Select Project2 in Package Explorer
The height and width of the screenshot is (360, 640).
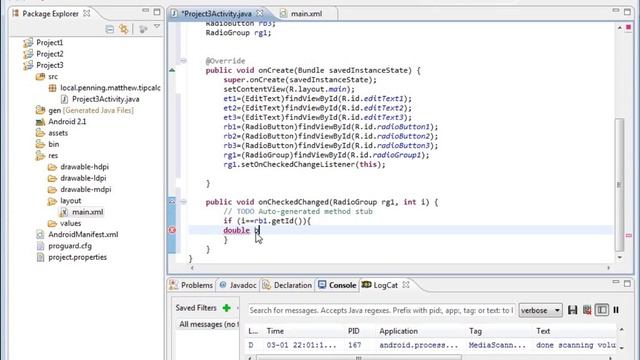pos(50,54)
